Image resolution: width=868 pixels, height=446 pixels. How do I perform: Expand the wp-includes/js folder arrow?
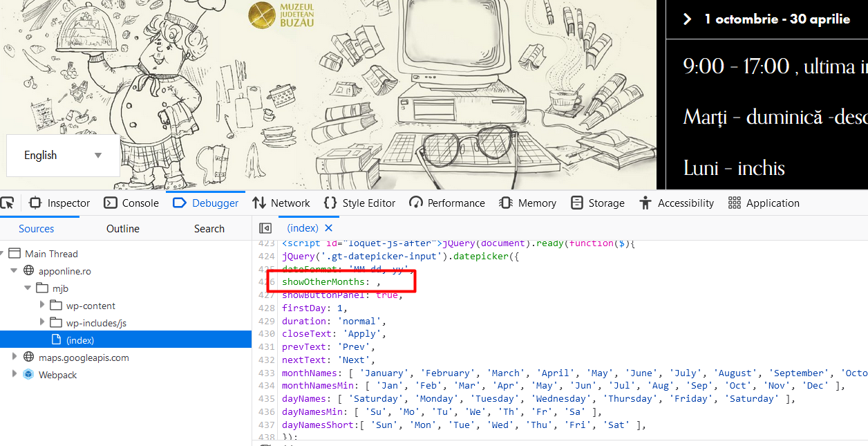41,323
